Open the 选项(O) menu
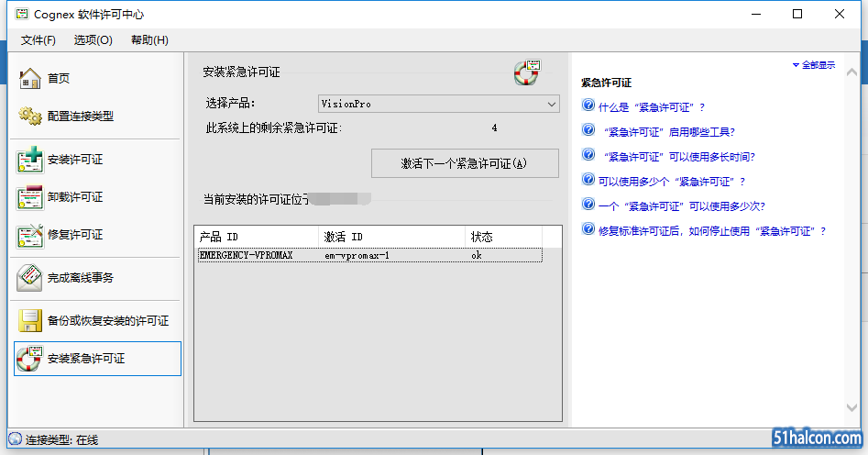This screenshot has height=455, width=868. [93, 39]
